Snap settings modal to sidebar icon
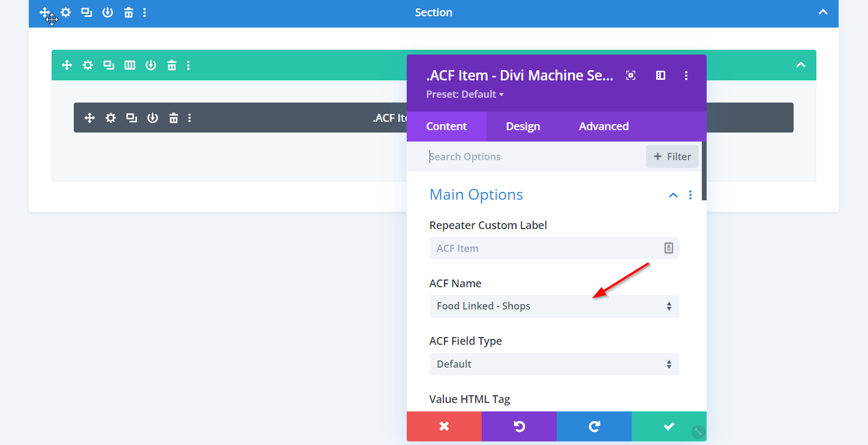Viewport: 868px width, 445px height. point(660,76)
